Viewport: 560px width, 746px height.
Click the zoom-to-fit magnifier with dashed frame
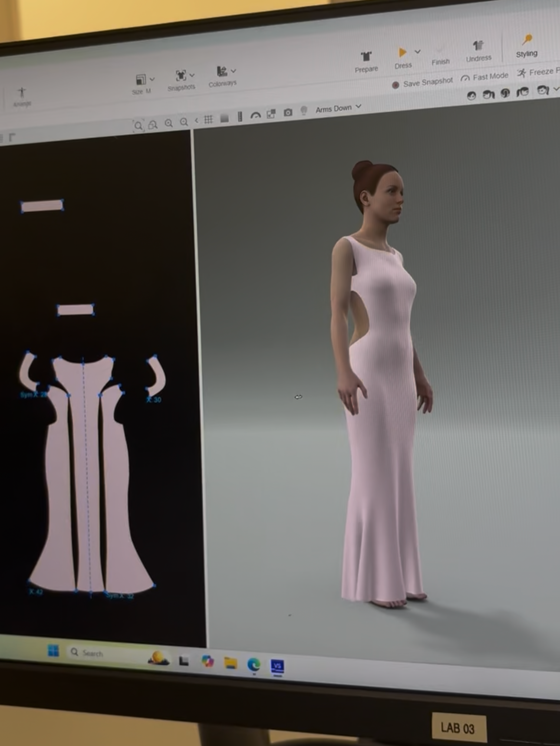click(138, 126)
